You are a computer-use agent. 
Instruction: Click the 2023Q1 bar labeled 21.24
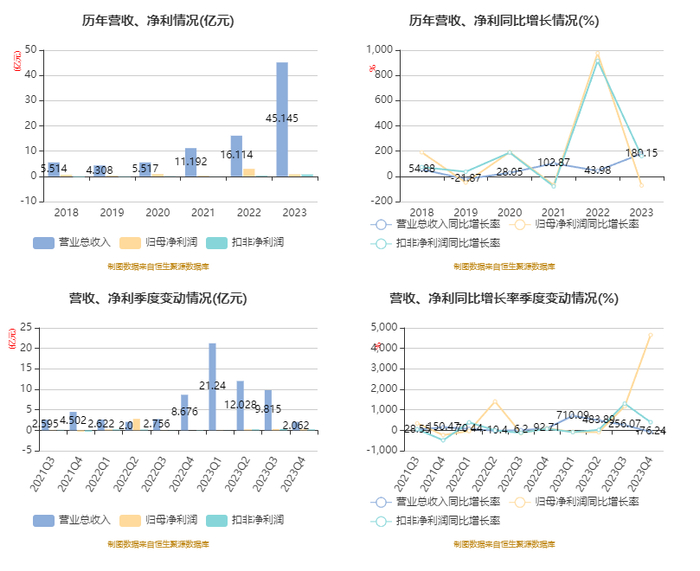212,387
